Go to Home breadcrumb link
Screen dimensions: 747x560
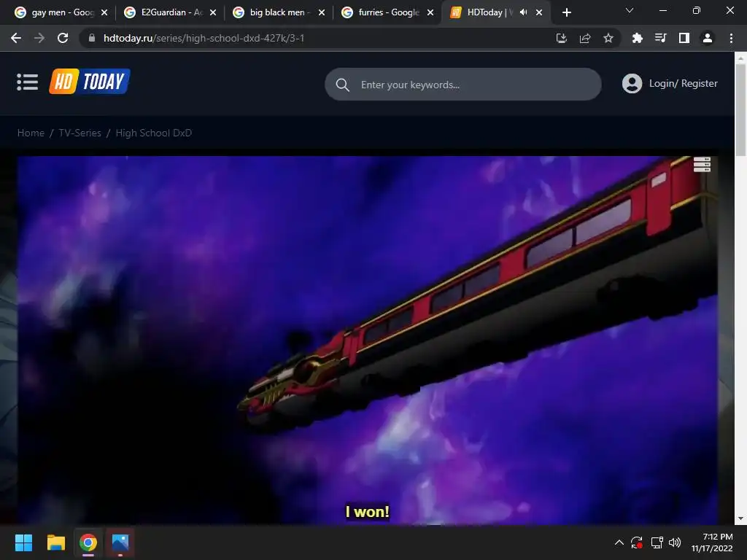[31, 133]
